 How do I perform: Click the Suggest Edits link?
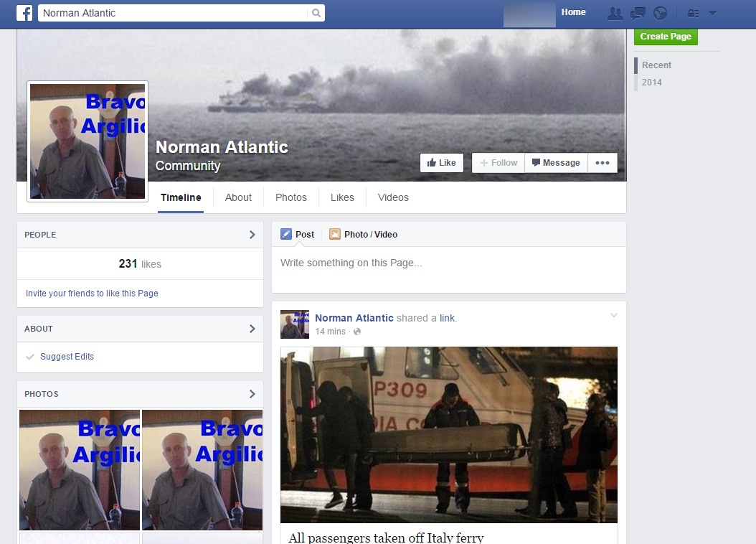67,357
